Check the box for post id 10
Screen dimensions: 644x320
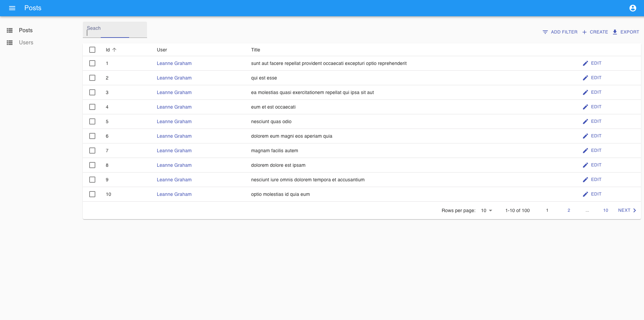coord(92,194)
